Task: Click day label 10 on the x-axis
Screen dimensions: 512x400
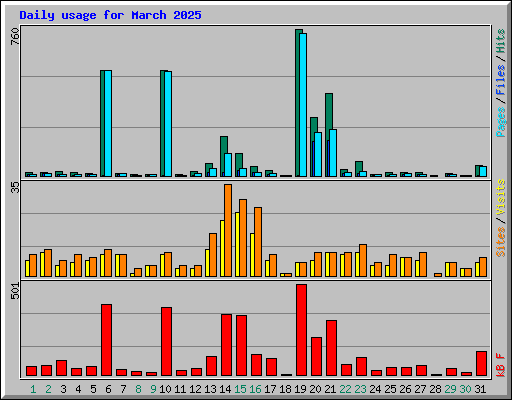Action: pyautogui.click(x=165, y=389)
